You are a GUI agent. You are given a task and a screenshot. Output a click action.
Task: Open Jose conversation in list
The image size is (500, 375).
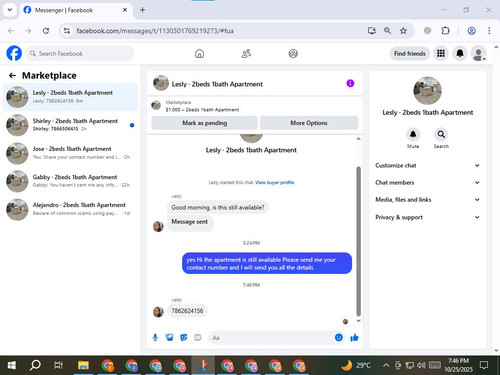[x=70, y=153]
